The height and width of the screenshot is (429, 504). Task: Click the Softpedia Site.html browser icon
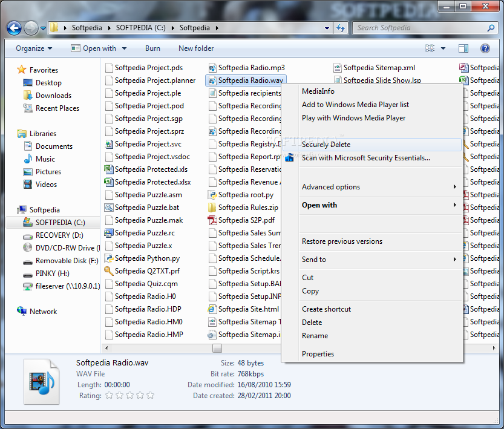coord(212,309)
